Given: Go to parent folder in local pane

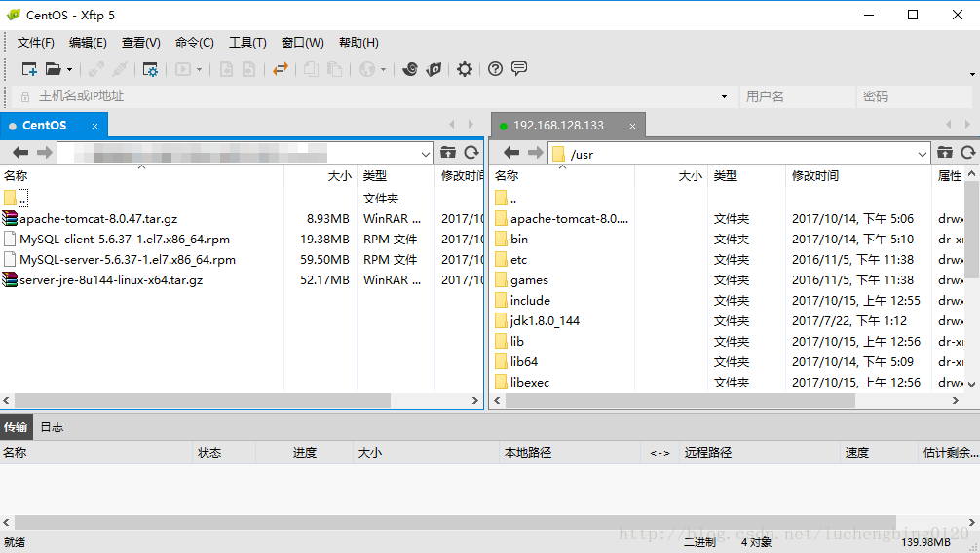Looking at the screenshot, I should pyautogui.click(x=448, y=153).
